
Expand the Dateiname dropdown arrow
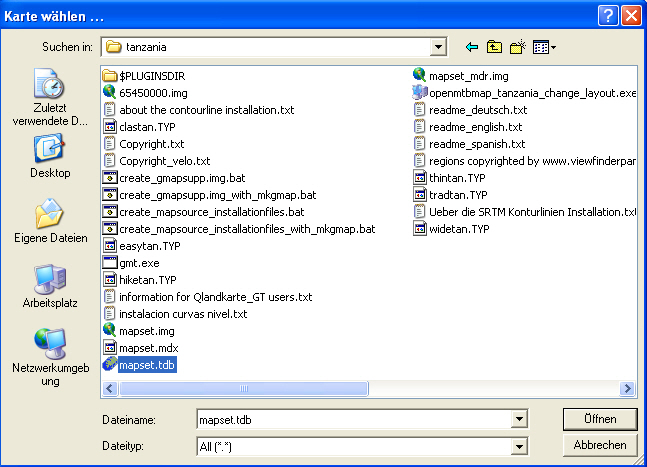pyautogui.click(x=519, y=420)
